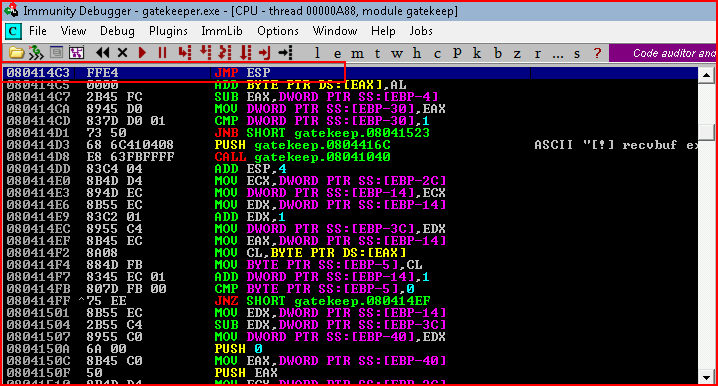Pause execution with red pause icon
The width and height of the screenshot is (718, 386).
[x=163, y=53]
